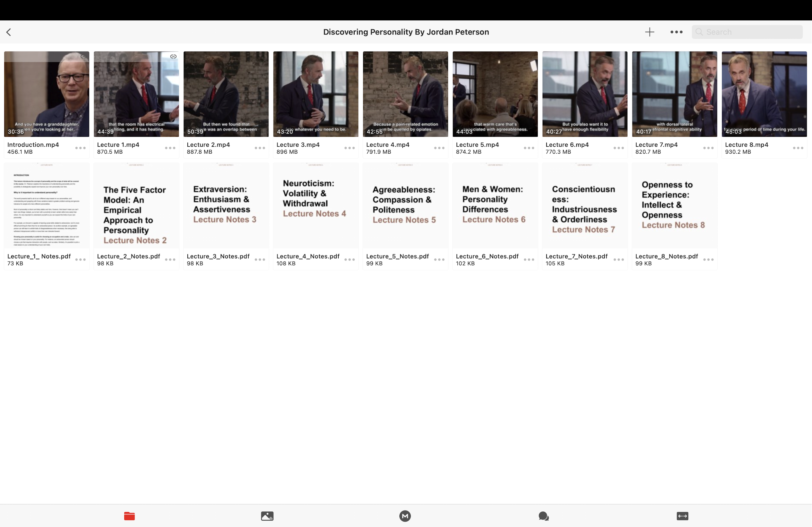Tap the plus add icon in header
Image resolution: width=812 pixels, height=527 pixels.
tap(650, 32)
